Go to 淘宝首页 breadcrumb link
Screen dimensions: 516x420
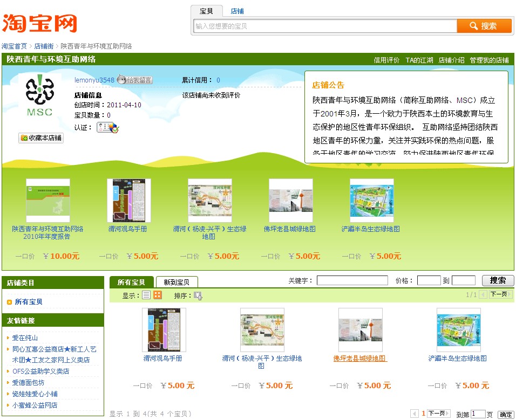point(14,46)
